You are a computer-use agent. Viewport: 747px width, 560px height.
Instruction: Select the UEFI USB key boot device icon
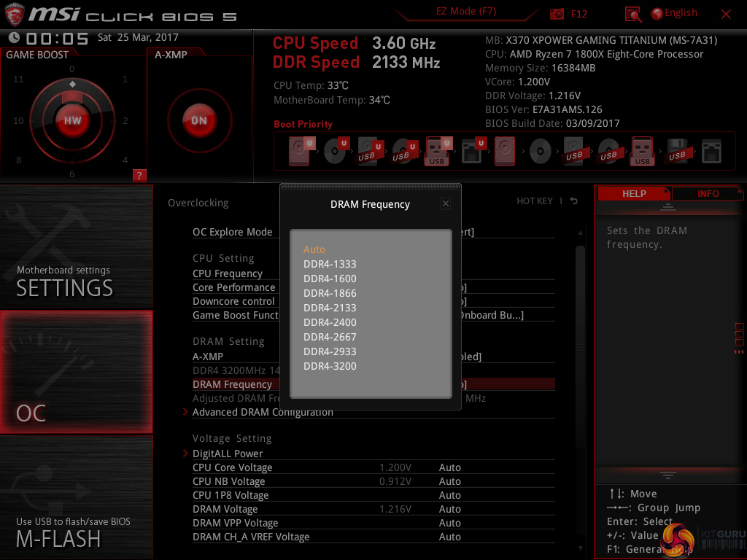438,151
